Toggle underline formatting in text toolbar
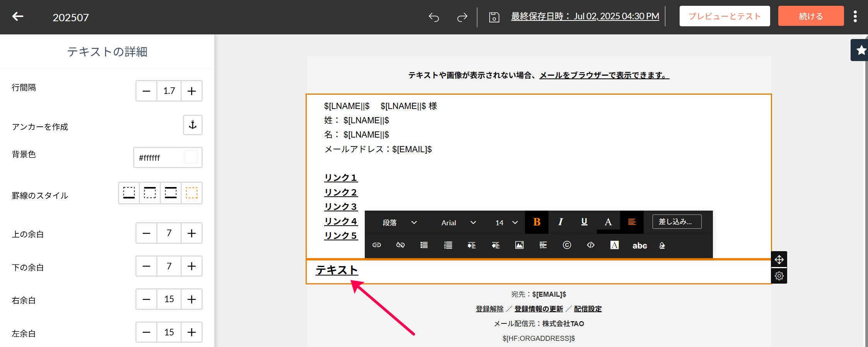Screen dimensions: 868x347 [x=584, y=222]
